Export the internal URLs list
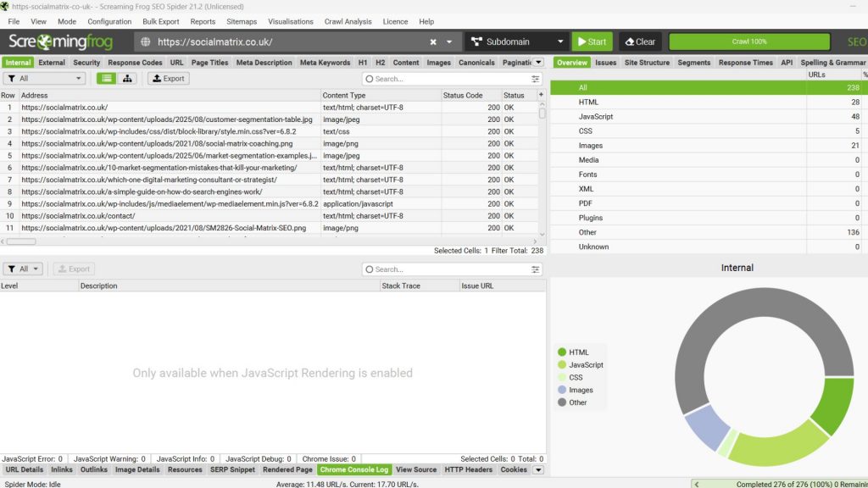 tap(168, 79)
